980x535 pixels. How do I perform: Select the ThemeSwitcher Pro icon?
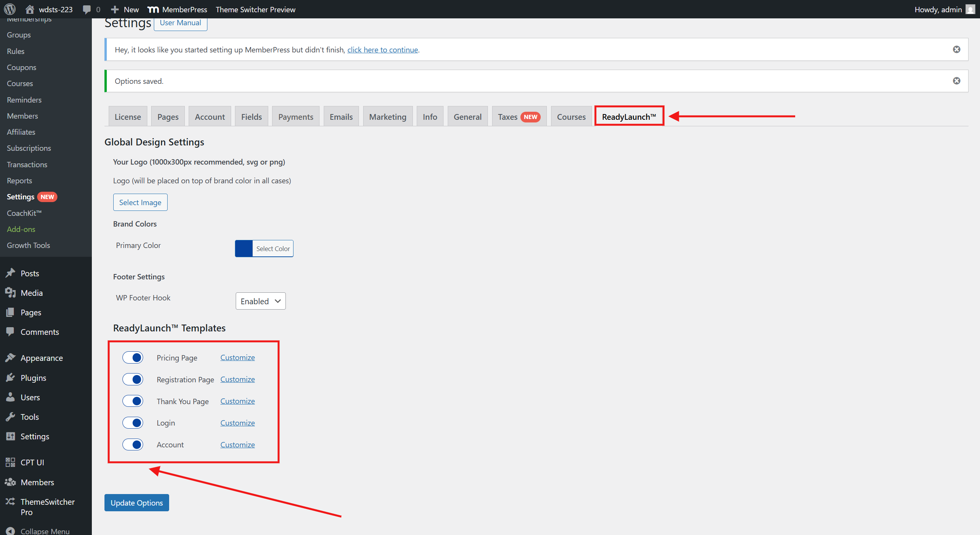click(x=10, y=502)
